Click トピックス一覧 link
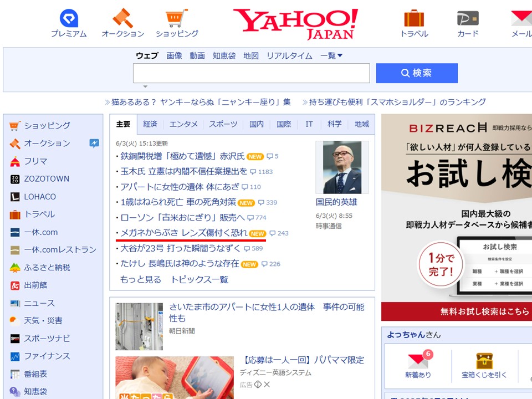 [199, 279]
